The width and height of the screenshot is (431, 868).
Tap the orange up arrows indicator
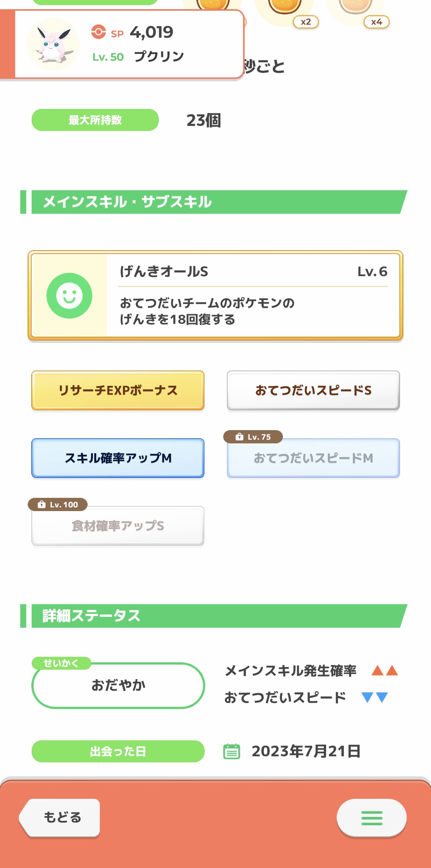coord(385,670)
